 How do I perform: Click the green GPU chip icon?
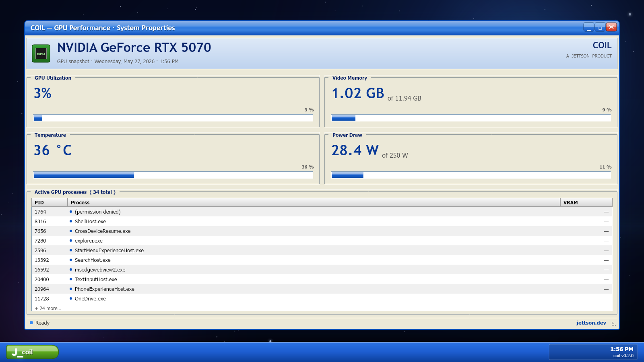coord(41,53)
